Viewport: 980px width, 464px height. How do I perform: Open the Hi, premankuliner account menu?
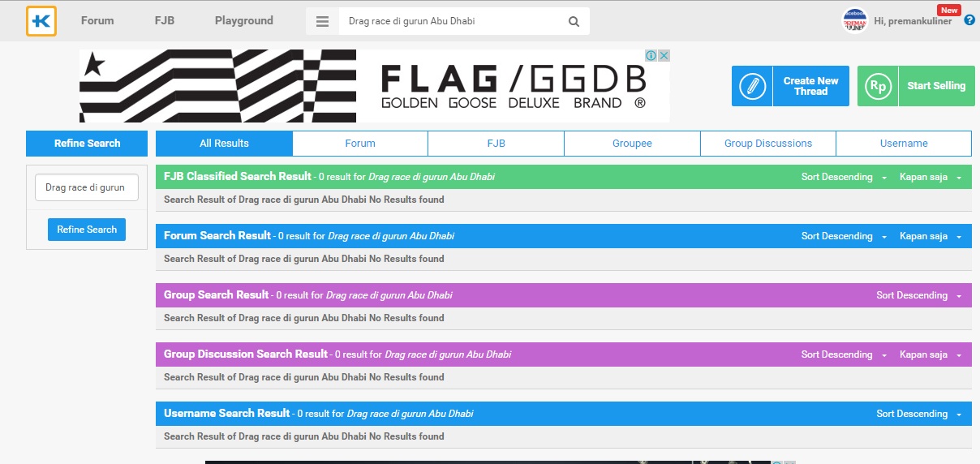tap(913, 21)
